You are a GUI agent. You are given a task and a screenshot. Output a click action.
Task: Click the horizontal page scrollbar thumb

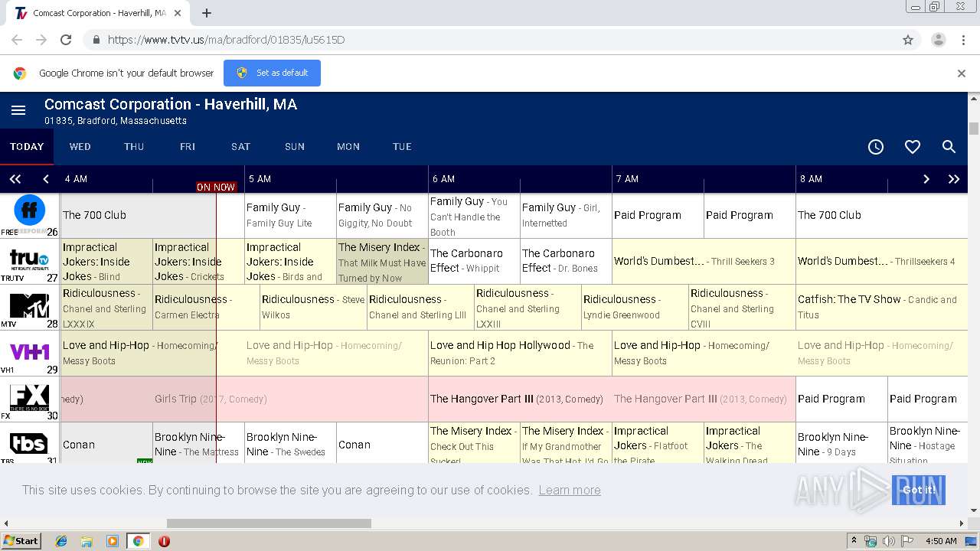click(x=269, y=523)
